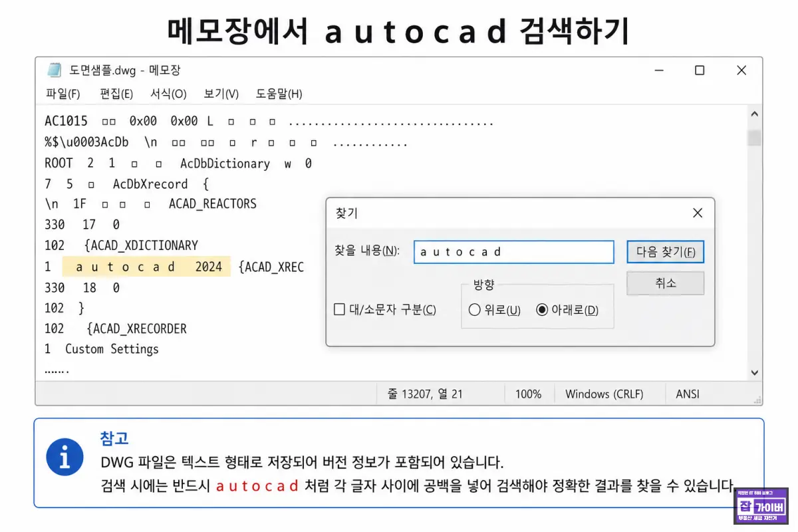Click the '줄 13207, 열 21' status entry

425,394
